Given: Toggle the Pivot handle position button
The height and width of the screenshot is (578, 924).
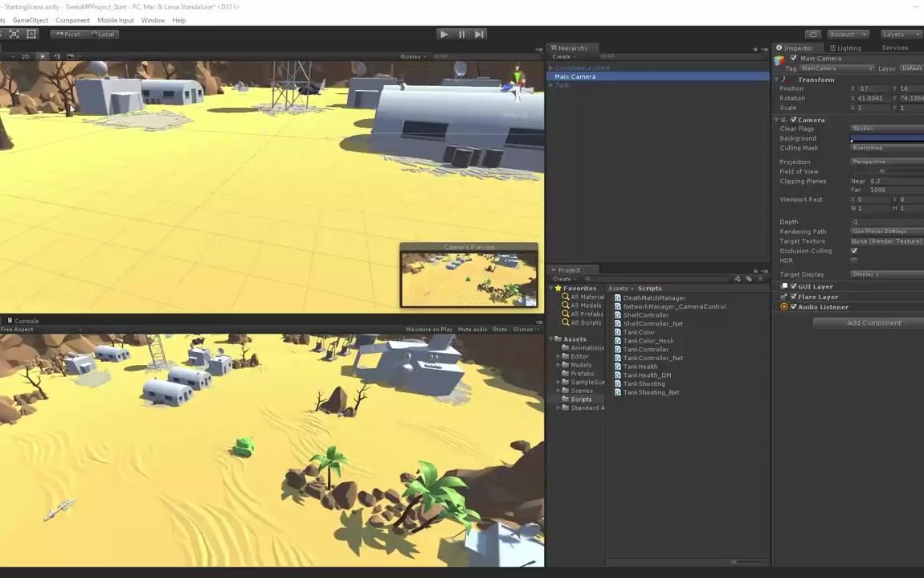Looking at the screenshot, I should coord(68,35).
